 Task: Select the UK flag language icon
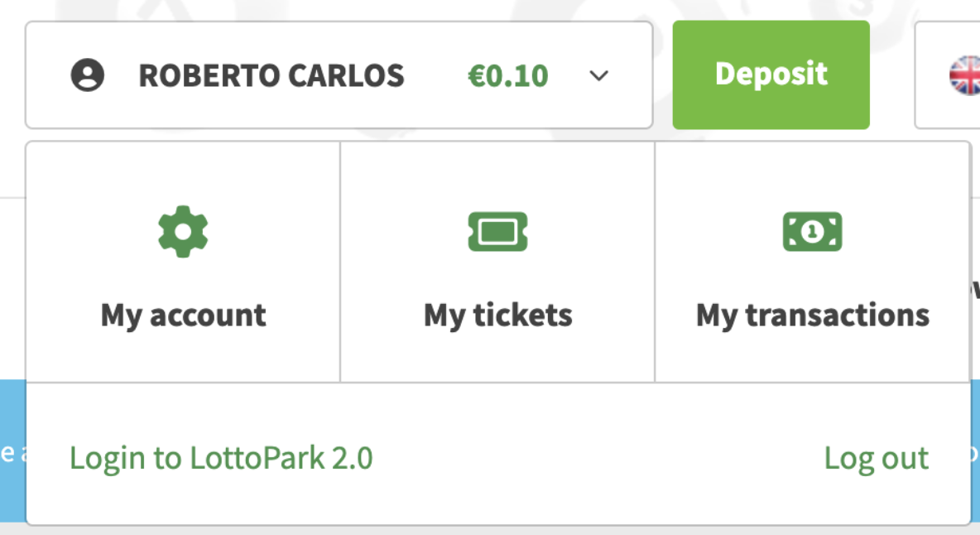coord(964,75)
